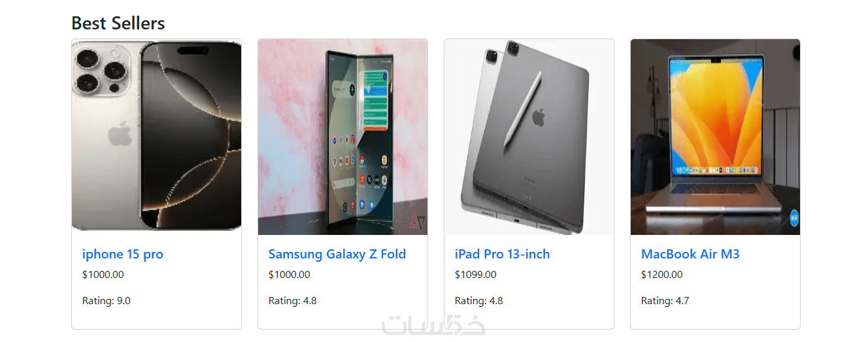The width and height of the screenshot is (868, 342).
Task: Click the Samsung Galaxy Rating: 4.8 text
Action: point(293,301)
